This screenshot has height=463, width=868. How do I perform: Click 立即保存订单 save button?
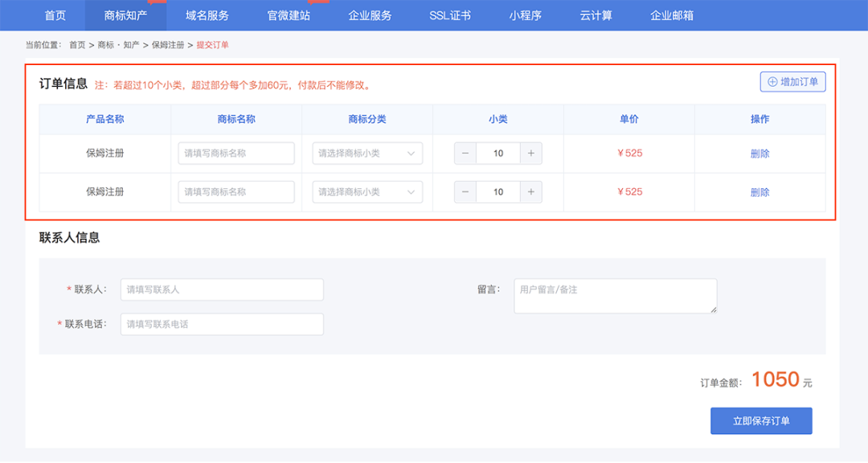[x=760, y=421]
